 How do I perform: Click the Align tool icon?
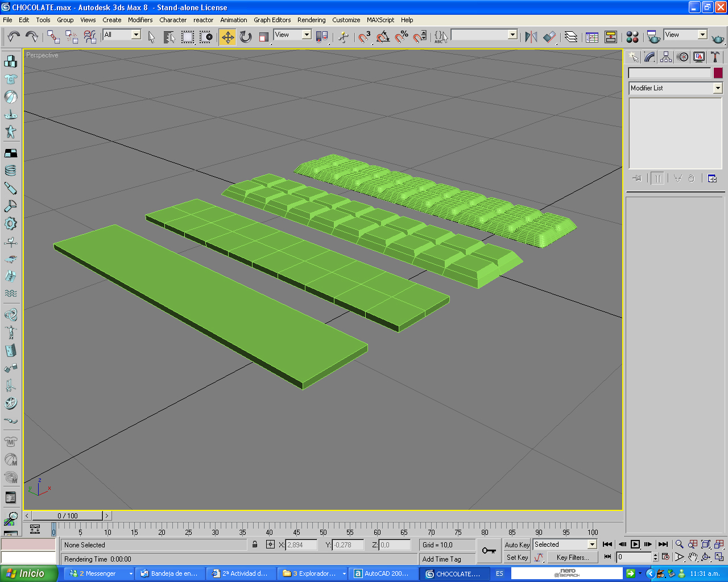(x=549, y=37)
